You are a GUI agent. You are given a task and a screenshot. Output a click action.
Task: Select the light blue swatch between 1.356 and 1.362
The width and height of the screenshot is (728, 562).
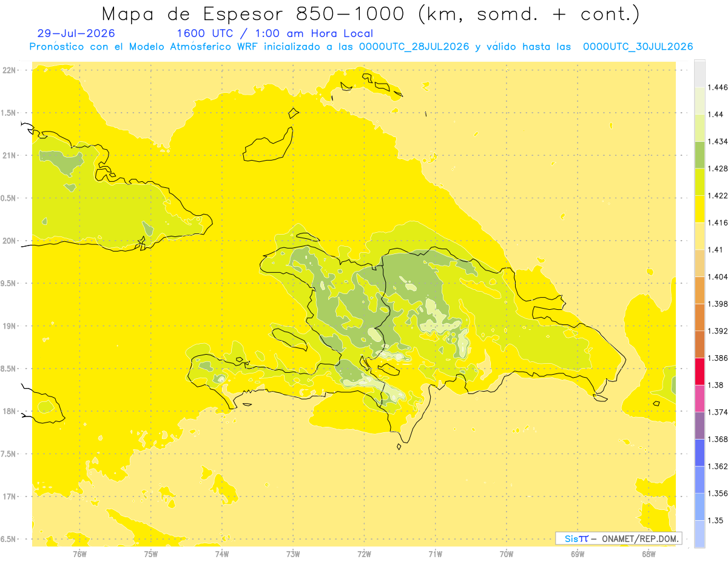pos(699,480)
